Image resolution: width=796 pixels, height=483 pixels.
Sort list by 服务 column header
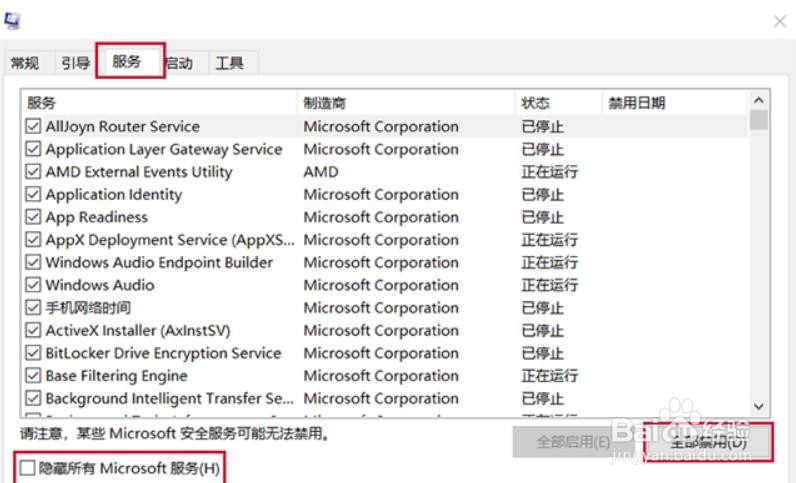click(158, 103)
